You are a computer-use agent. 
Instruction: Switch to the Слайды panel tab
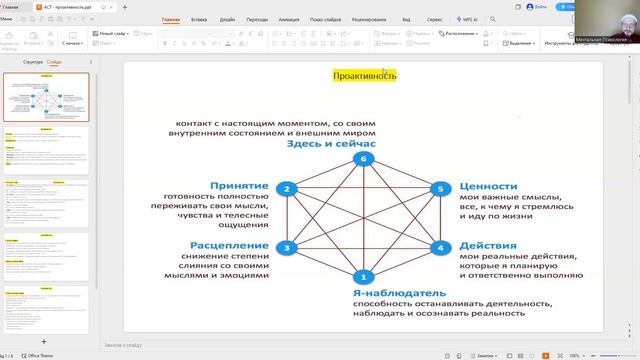point(54,62)
